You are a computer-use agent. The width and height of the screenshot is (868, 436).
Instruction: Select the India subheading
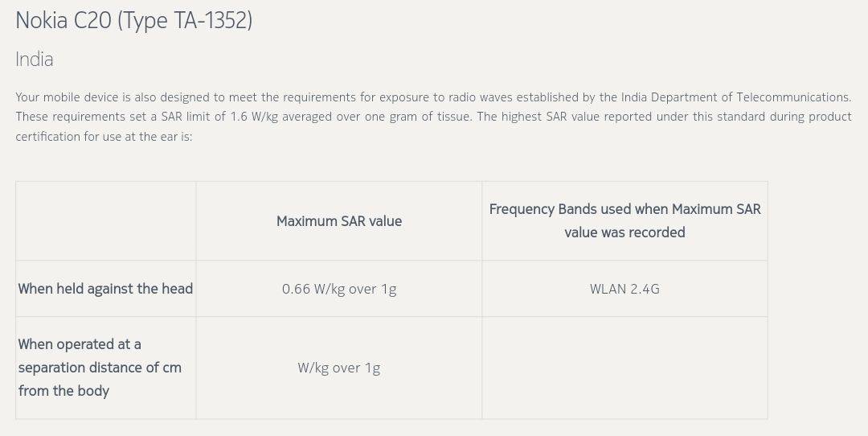pyautogui.click(x=35, y=60)
